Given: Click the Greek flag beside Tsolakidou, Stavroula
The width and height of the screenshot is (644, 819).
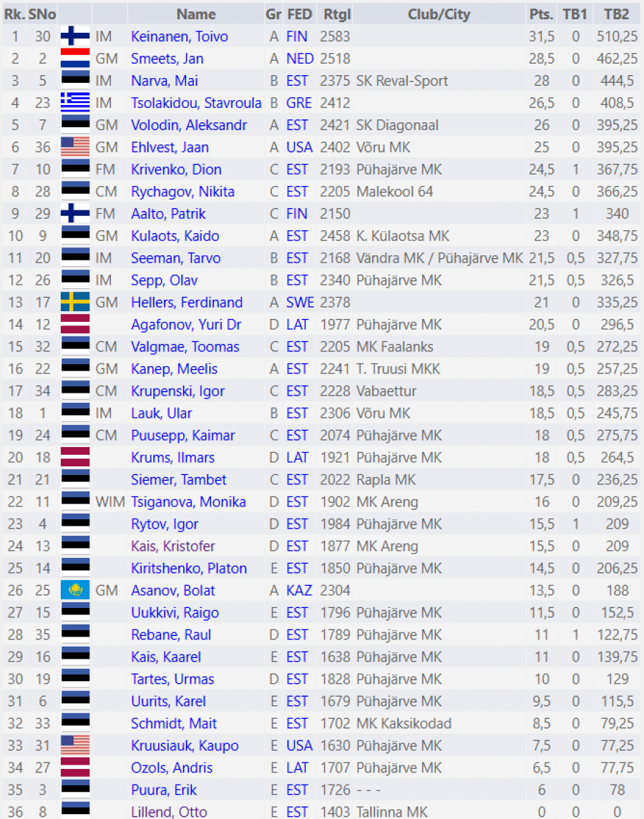Looking at the screenshot, I should (x=74, y=103).
